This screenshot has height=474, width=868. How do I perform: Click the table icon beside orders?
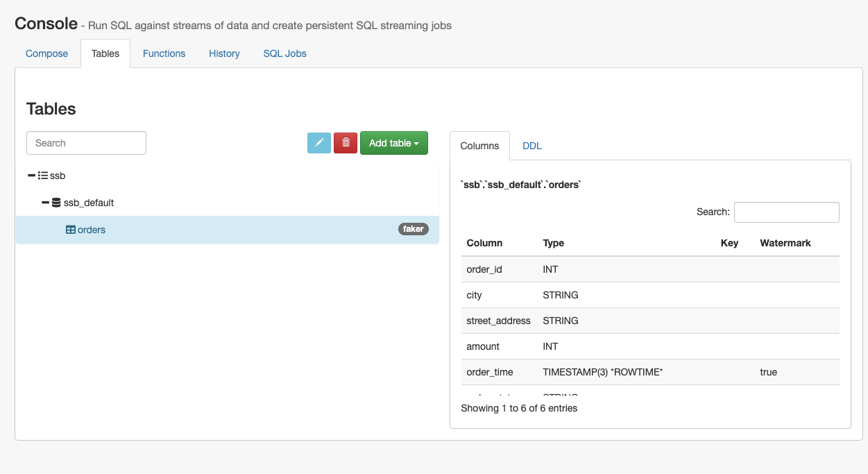(71, 230)
